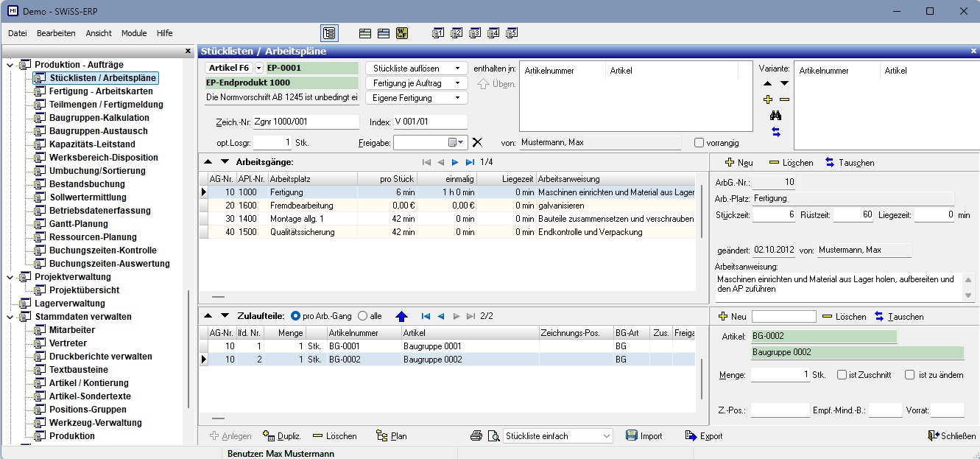Image resolution: width=980 pixels, height=459 pixels.
Task: Click the Dupliz. button
Action: pos(282,436)
